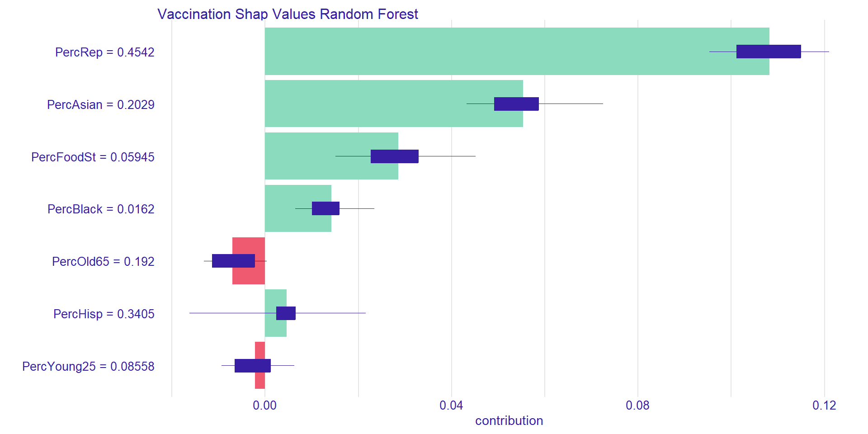
Task: Select the '0.04' x-axis tick label
Action: (451, 406)
